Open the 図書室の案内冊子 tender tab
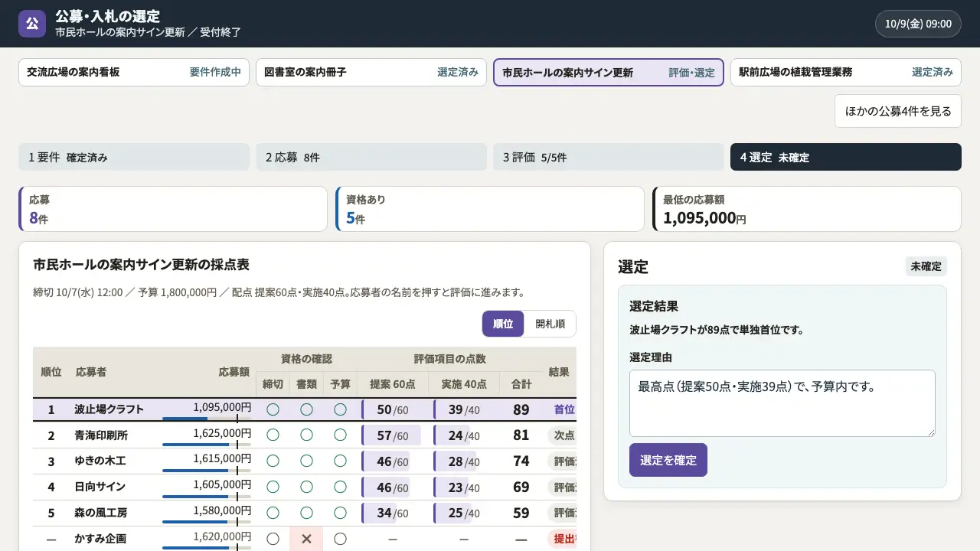The height and width of the screenshot is (551, 980). [x=371, y=73]
